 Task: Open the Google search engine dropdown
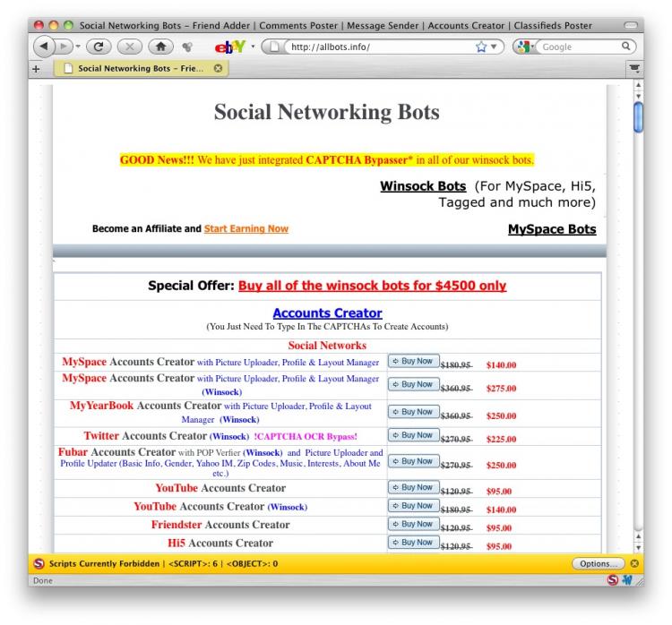pyautogui.click(x=528, y=47)
